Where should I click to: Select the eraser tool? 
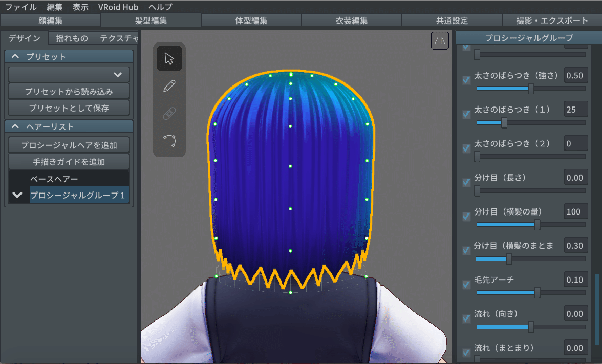(169, 114)
